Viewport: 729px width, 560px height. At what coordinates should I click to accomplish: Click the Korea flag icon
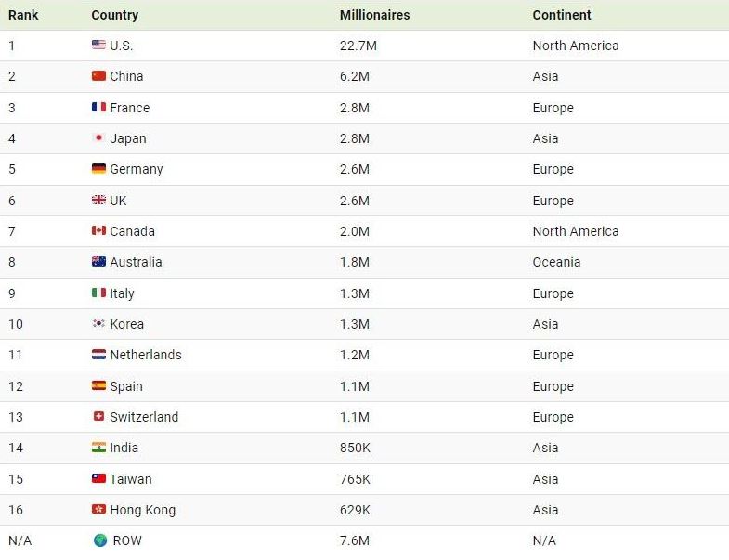[x=98, y=323]
